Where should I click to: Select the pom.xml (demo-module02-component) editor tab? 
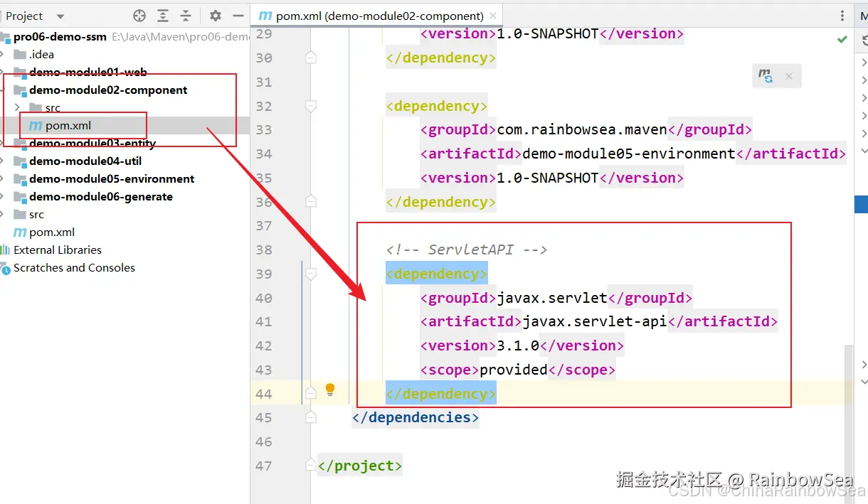click(x=377, y=16)
